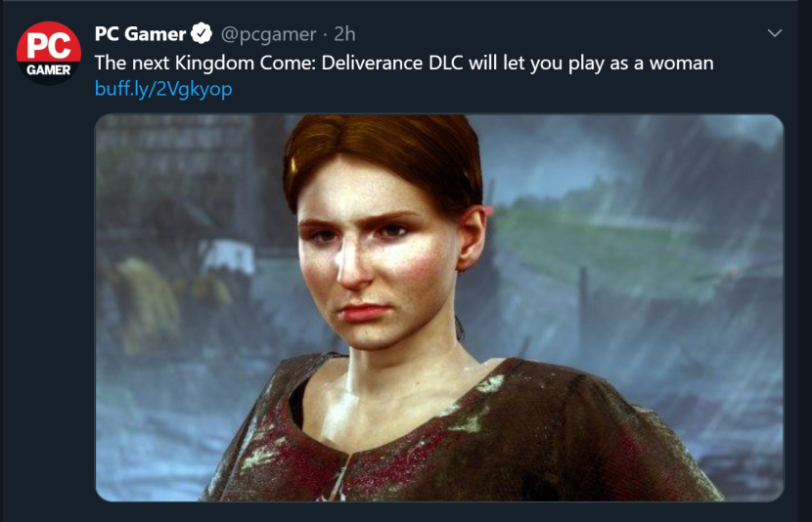Open the 2h tweet timestamp

click(x=344, y=34)
